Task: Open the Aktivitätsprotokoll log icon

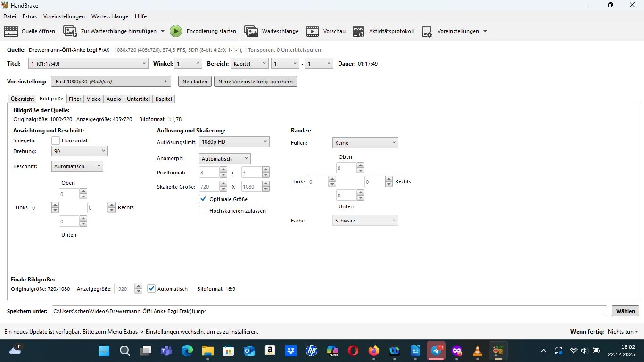Action: (358, 32)
